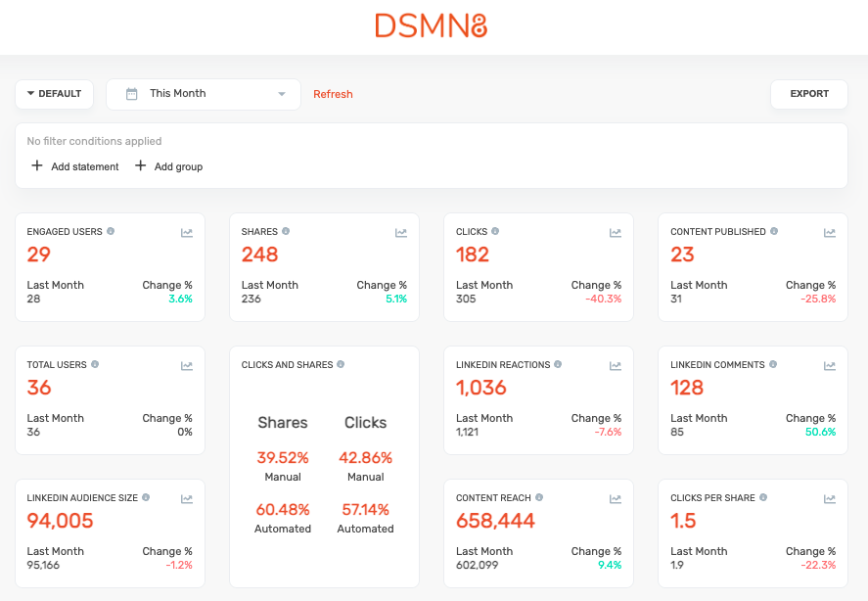Expand the Default view dropdown

(x=54, y=94)
